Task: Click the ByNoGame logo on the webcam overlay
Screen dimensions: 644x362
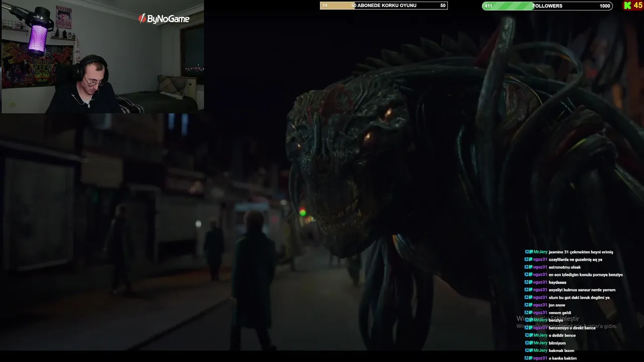Action: (164, 19)
